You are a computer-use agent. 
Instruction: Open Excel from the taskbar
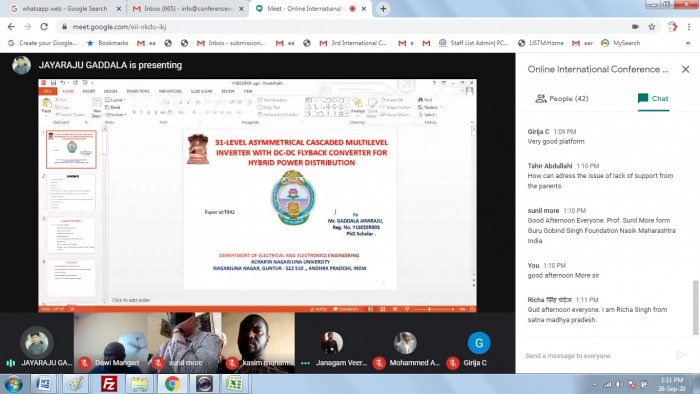[234, 384]
